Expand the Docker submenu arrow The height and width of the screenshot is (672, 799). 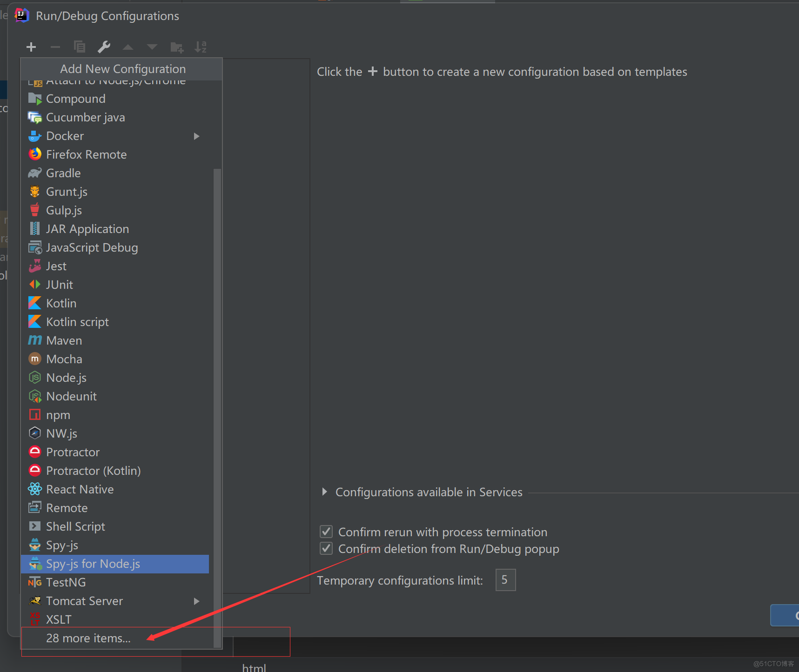(196, 136)
